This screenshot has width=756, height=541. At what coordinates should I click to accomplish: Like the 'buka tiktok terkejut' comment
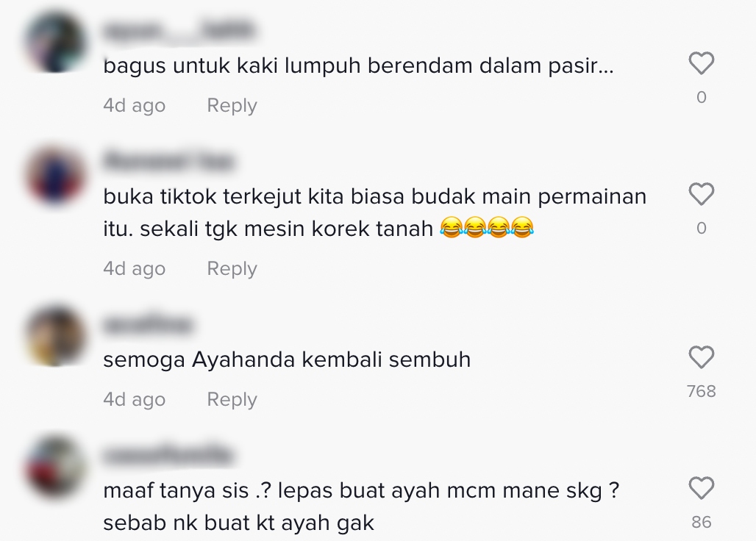(x=701, y=194)
